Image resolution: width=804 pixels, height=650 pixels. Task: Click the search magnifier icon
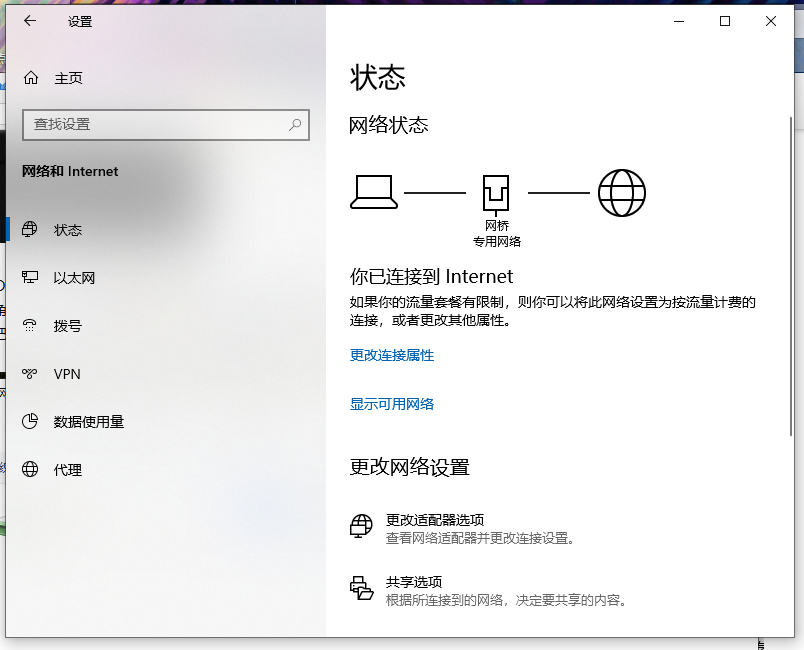coord(295,125)
